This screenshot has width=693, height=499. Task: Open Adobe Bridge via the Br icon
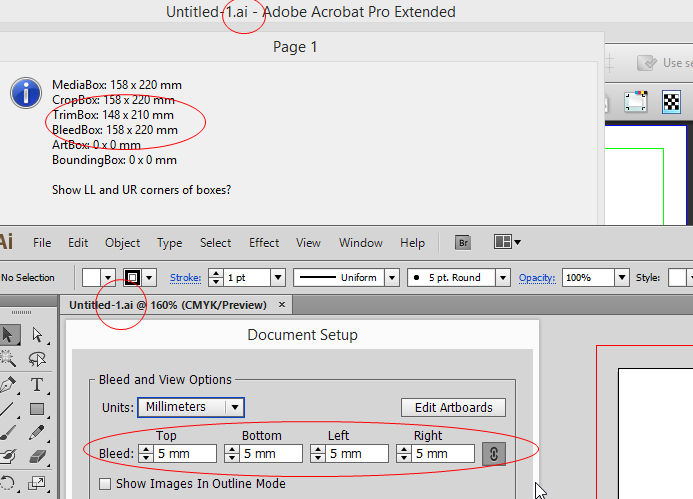coord(463,243)
